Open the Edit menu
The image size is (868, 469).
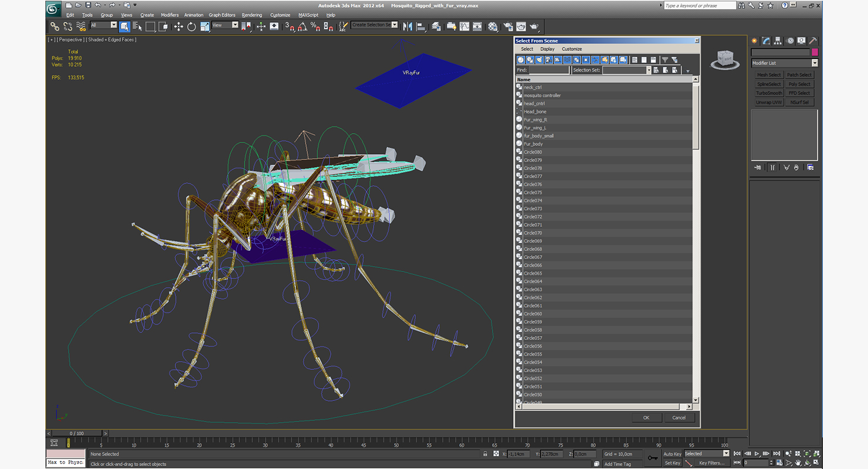70,15
